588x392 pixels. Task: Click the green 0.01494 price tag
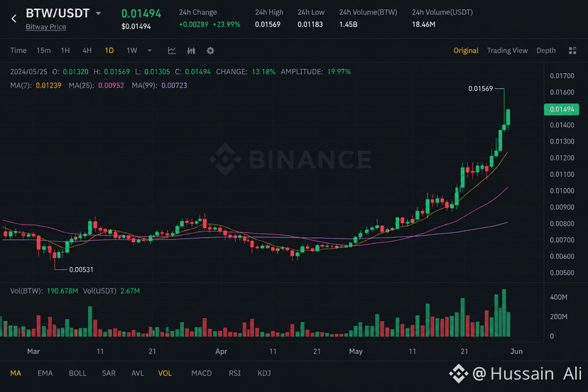pyautogui.click(x=562, y=109)
